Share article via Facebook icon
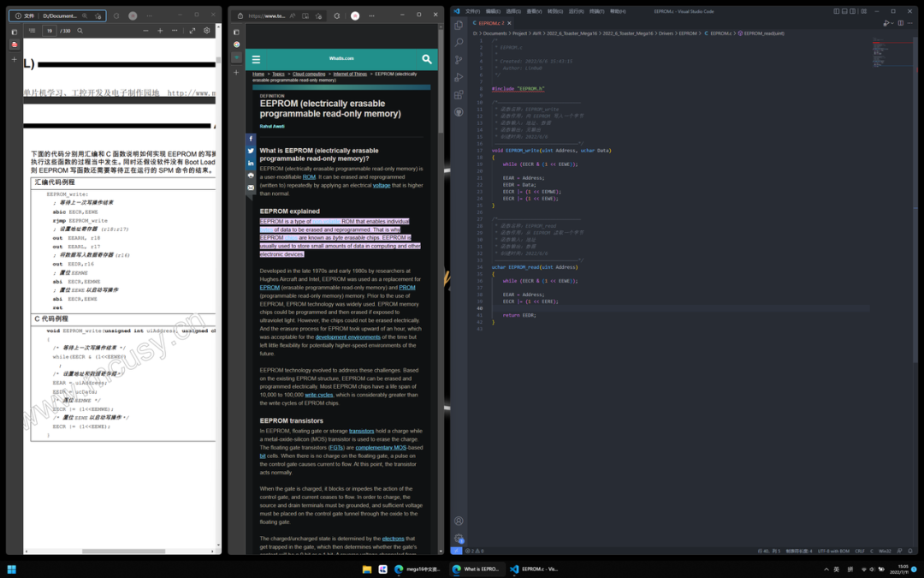This screenshot has width=924, height=578. pos(251,139)
